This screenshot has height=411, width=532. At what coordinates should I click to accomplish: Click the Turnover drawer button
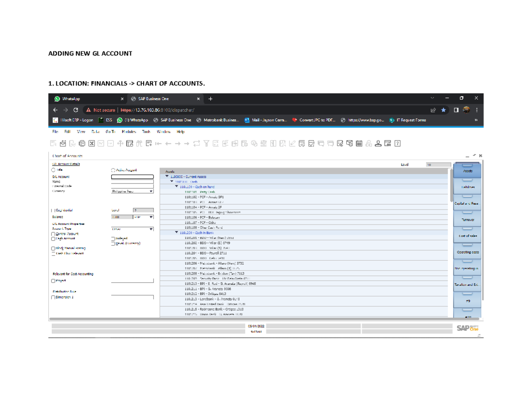[x=467, y=220]
